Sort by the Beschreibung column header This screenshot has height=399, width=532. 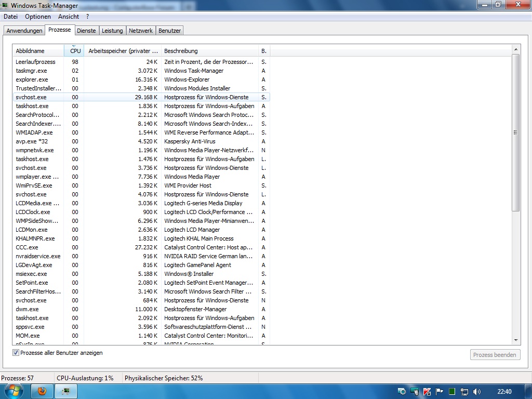pyautogui.click(x=210, y=51)
